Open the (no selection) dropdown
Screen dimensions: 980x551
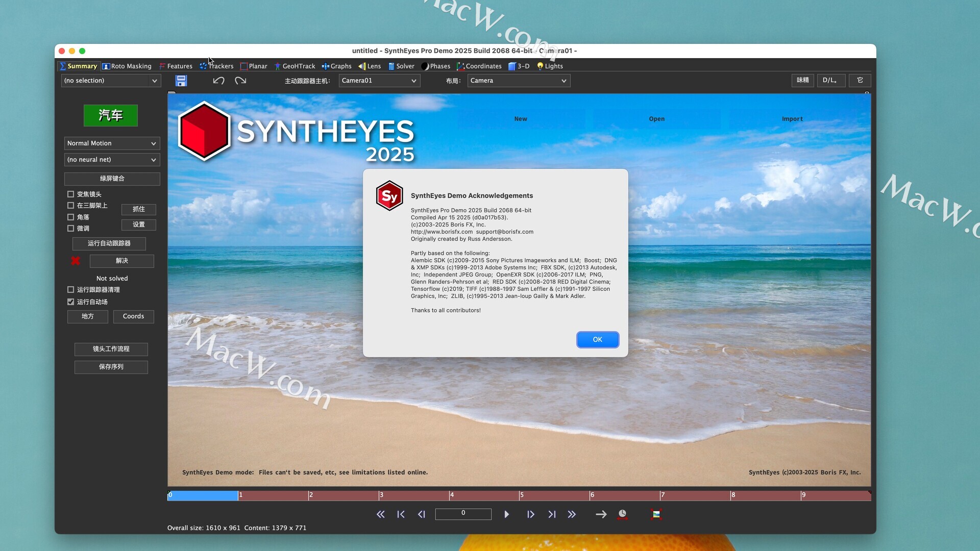click(111, 81)
